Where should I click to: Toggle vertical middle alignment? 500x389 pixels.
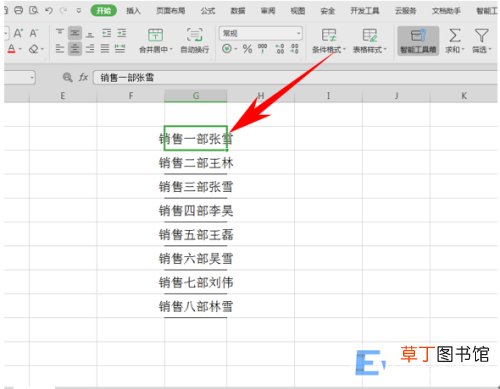[x=75, y=33]
